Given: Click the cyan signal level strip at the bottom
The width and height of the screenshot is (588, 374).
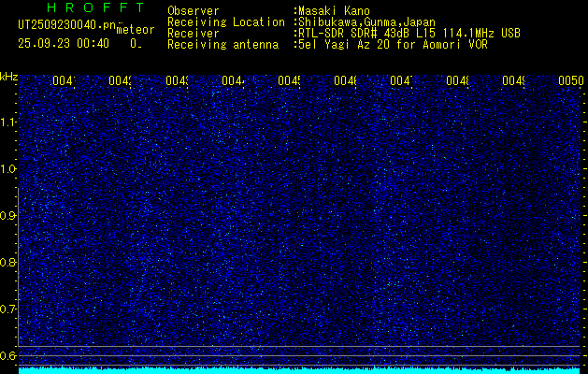Looking at the screenshot, I should click(x=299, y=371).
